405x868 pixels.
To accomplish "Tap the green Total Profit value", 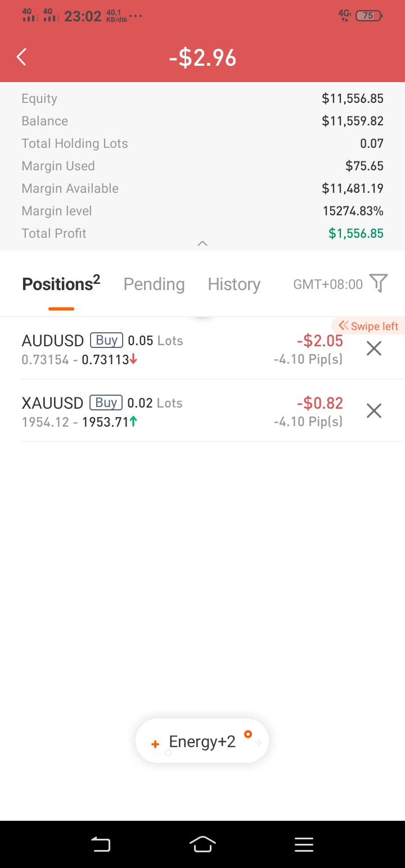I will click(x=356, y=233).
